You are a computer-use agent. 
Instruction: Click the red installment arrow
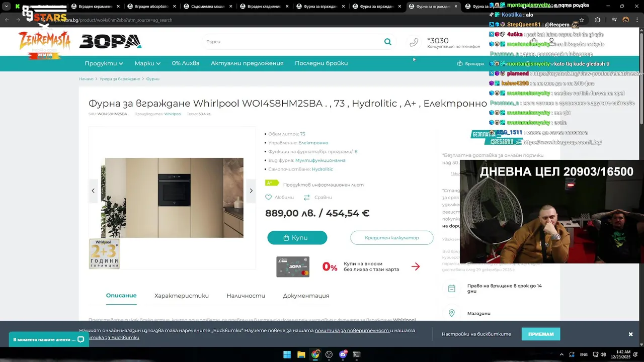coord(415,266)
